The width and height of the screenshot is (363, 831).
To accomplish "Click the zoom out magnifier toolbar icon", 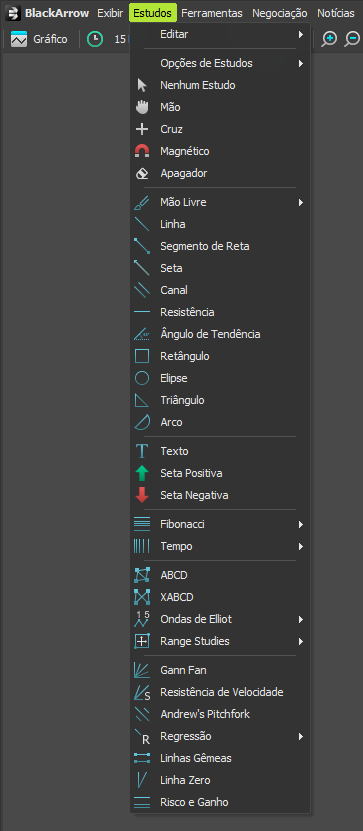I will tap(352, 39).
